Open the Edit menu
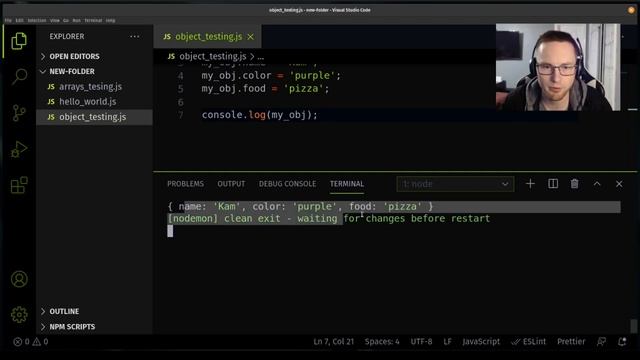This screenshot has width=640, height=360. [20, 20]
